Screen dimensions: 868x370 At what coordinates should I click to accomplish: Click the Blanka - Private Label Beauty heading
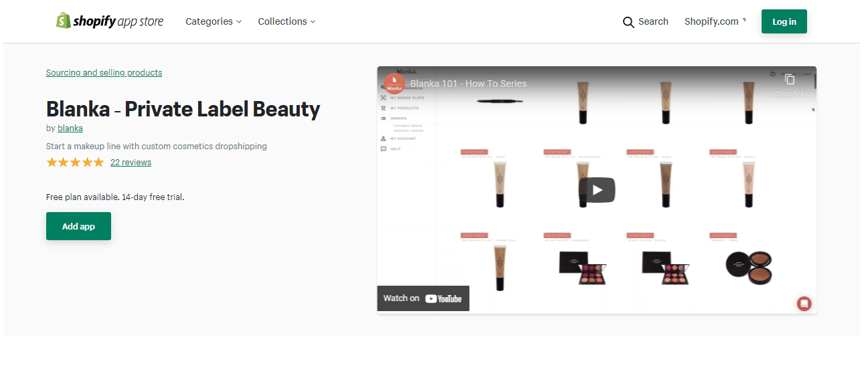(x=183, y=109)
